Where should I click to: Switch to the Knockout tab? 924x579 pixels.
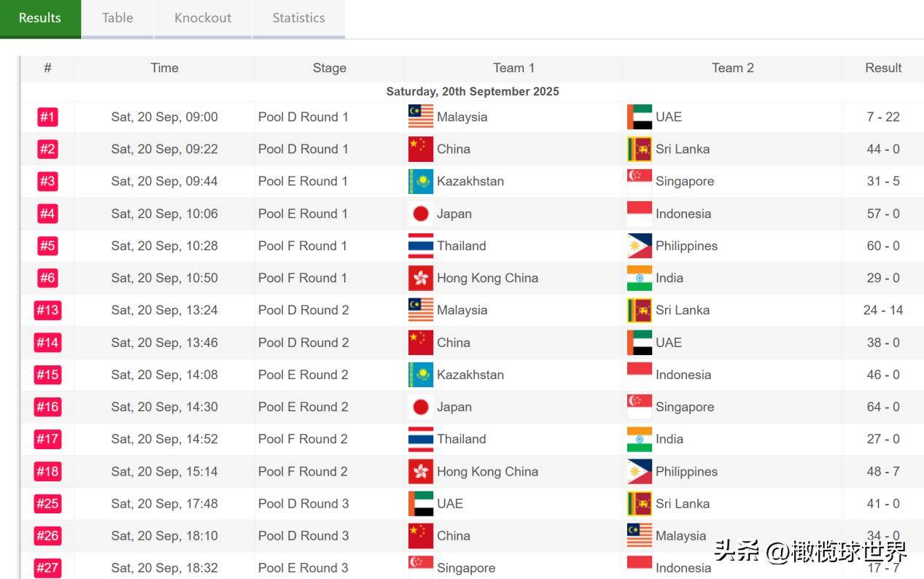point(203,18)
